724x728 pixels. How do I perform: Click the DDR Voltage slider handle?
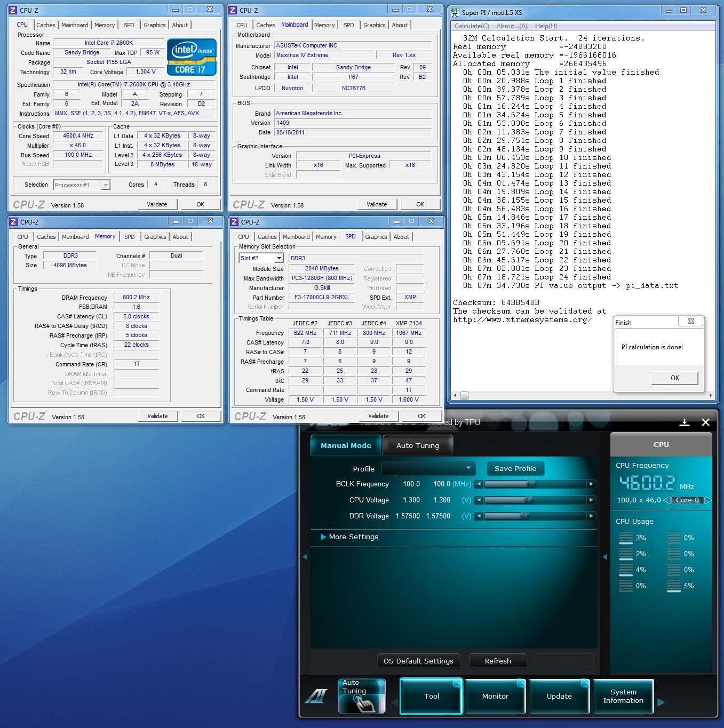[524, 516]
